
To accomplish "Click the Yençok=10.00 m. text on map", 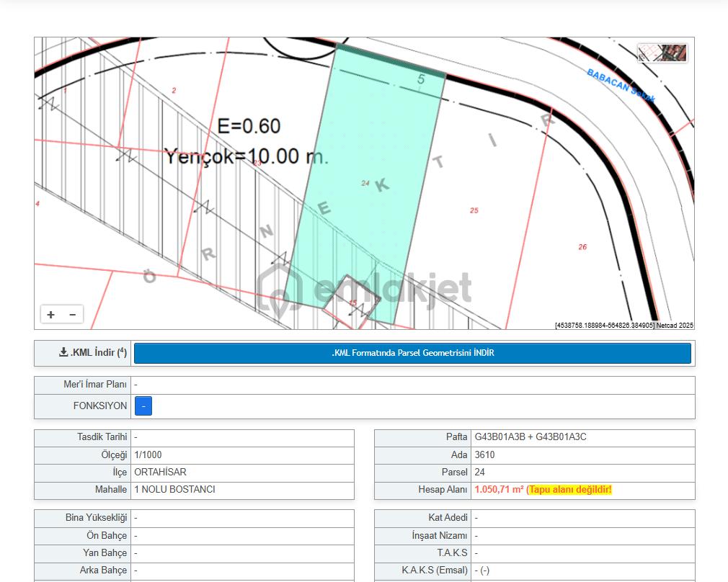I will click(x=247, y=156).
